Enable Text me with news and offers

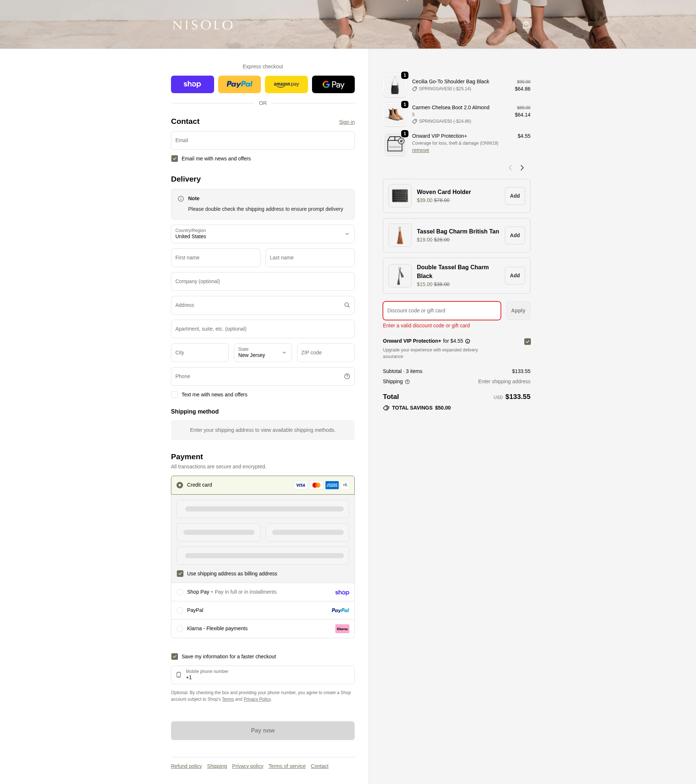pos(175,394)
